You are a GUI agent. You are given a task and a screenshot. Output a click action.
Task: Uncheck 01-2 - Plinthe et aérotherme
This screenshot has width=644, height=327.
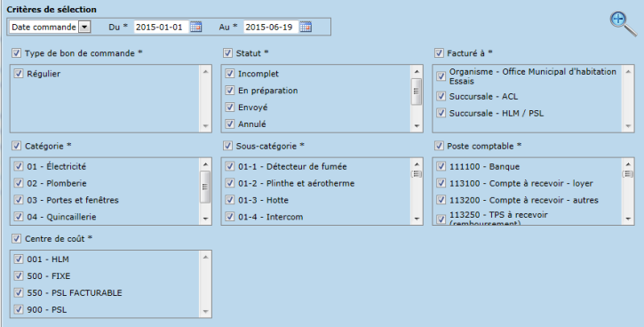pos(229,183)
